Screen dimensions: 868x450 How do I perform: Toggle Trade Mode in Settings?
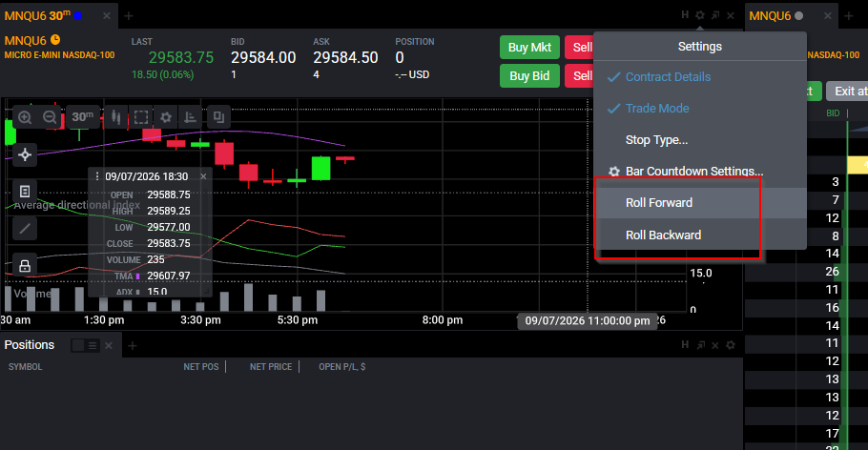point(700,109)
